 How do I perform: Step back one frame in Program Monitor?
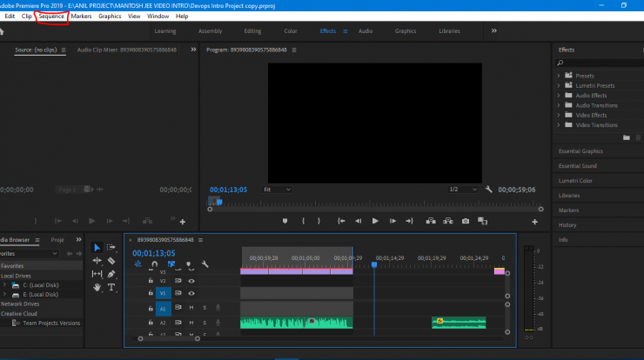point(359,221)
